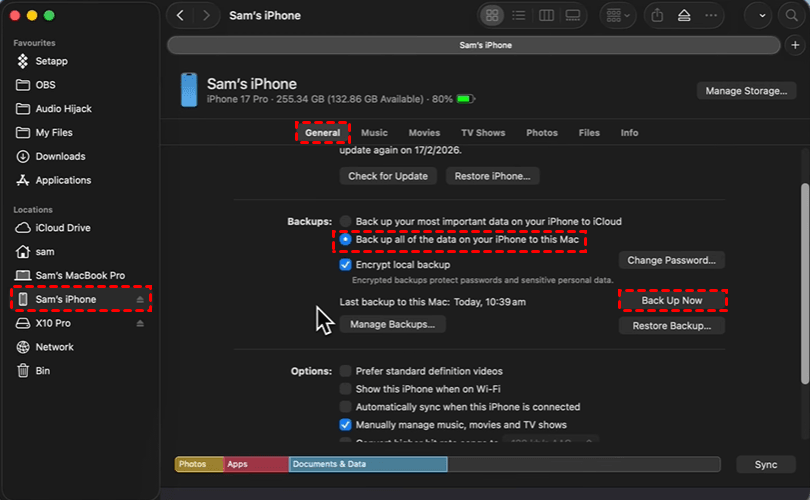The height and width of the screenshot is (500, 810).
Task: Enable Automatically sync when iPhone connected
Action: (346, 407)
